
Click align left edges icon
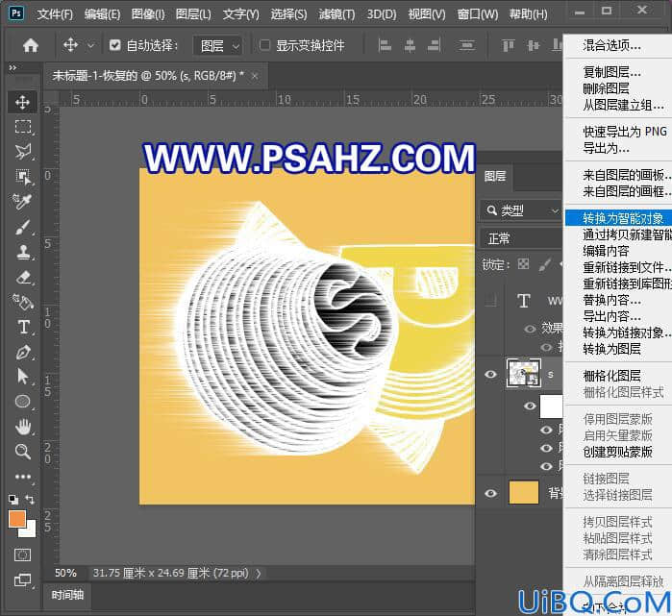[385, 45]
